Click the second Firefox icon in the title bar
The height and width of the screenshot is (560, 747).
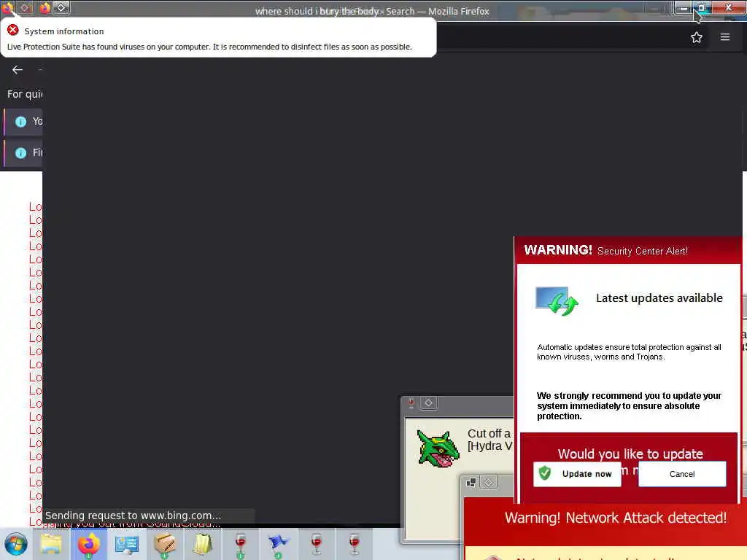[44, 7]
